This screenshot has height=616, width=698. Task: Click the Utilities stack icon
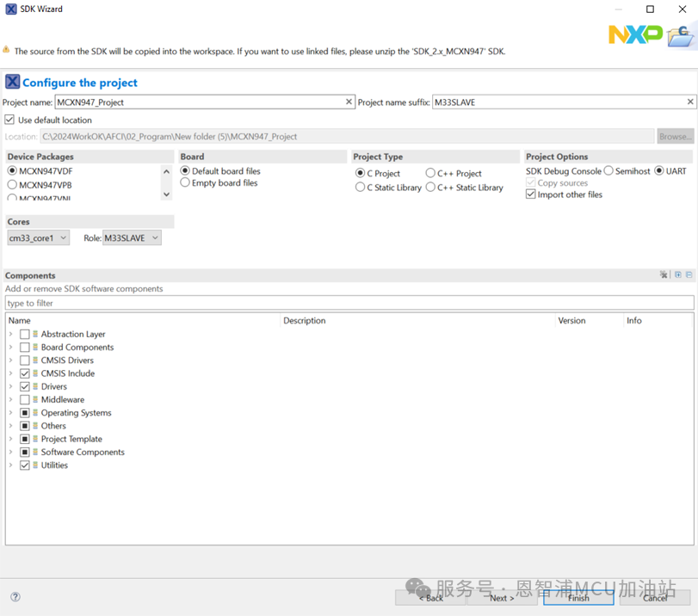35,465
